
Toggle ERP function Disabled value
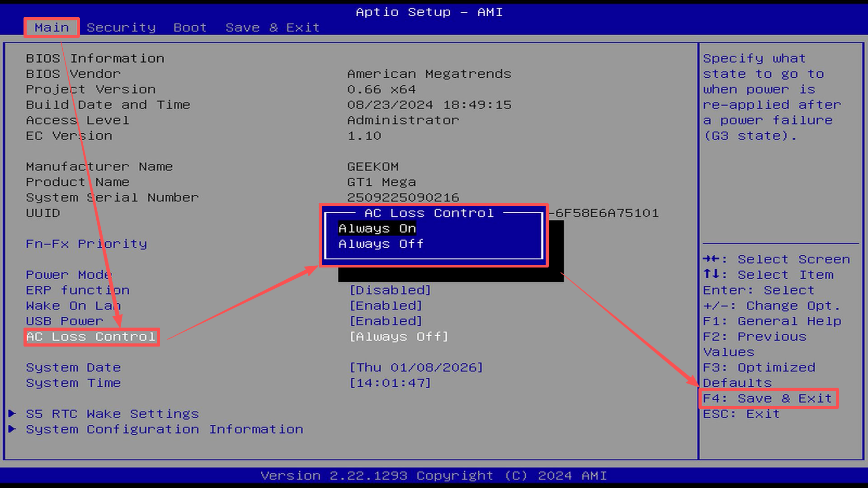coord(390,290)
